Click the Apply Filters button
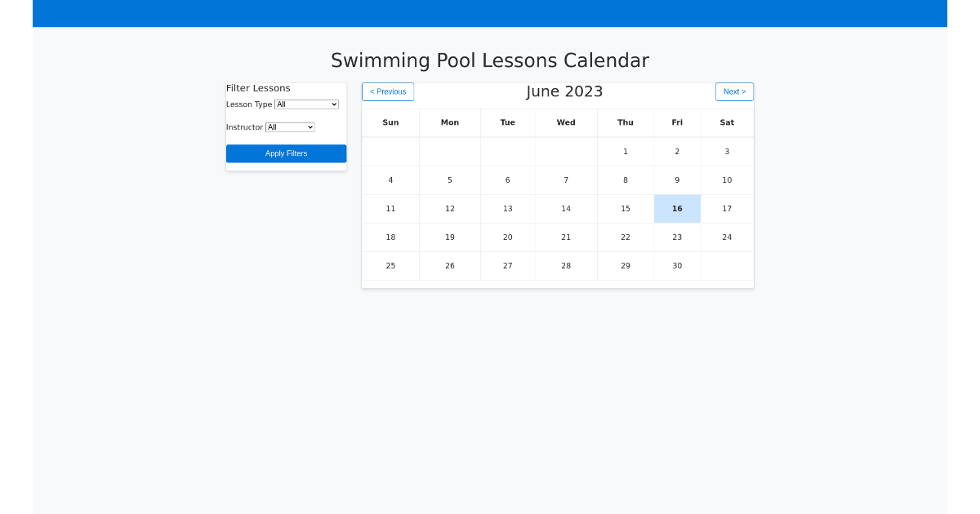The height and width of the screenshot is (514, 980). point(286,153)
